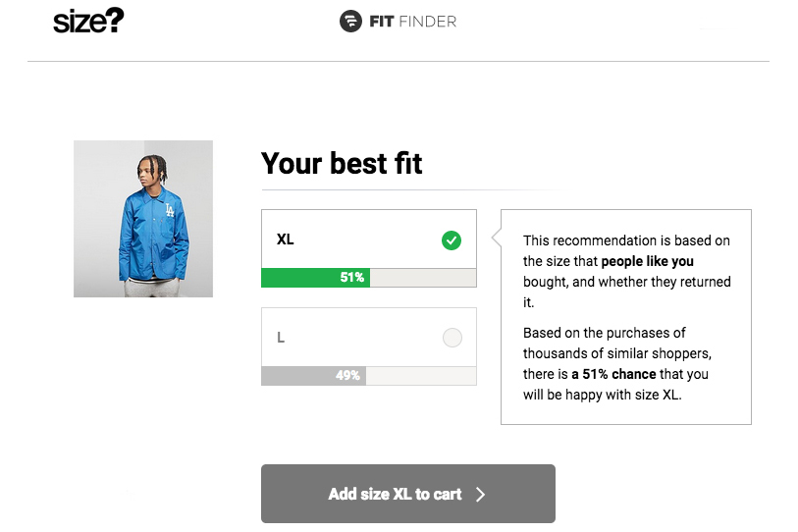The width and height of the screenshot is (798, 532).
Task: Click the size? brand logo
Action: click(x=88, y=21)
